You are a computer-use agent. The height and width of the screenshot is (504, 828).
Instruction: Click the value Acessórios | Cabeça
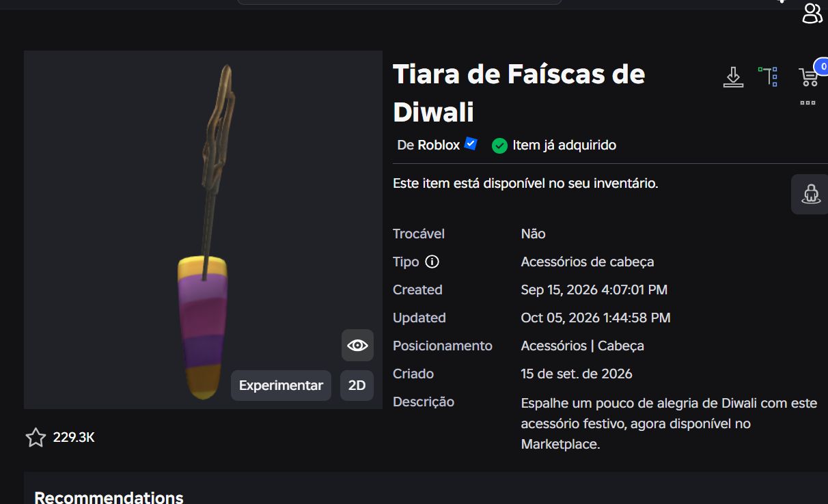pos(582,346)
